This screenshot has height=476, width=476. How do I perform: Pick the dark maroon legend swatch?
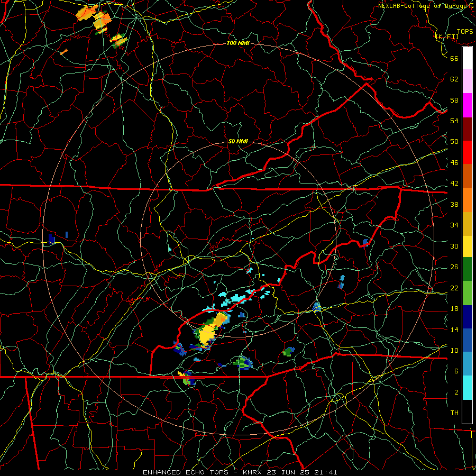(467, 129)
